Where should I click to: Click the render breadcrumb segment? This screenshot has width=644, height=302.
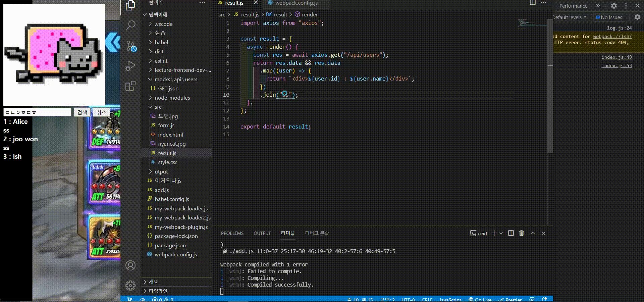pyautogui.click(x=306, y=14)
